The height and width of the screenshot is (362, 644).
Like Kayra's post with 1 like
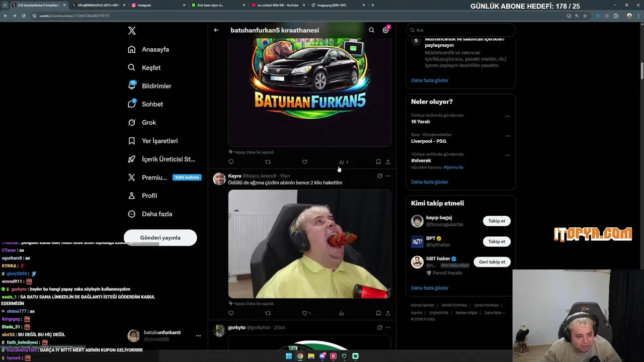click(x=306, y=313)
